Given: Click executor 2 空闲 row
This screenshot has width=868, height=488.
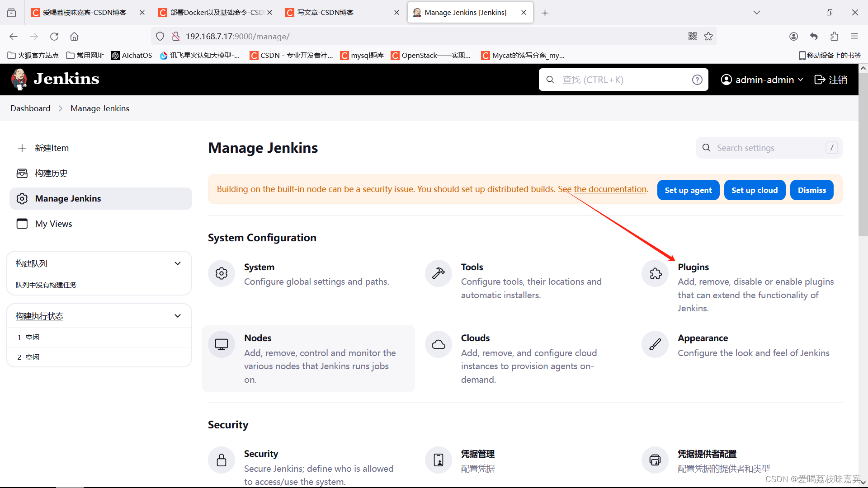Looking at the screenshot, I should point(99,357).
